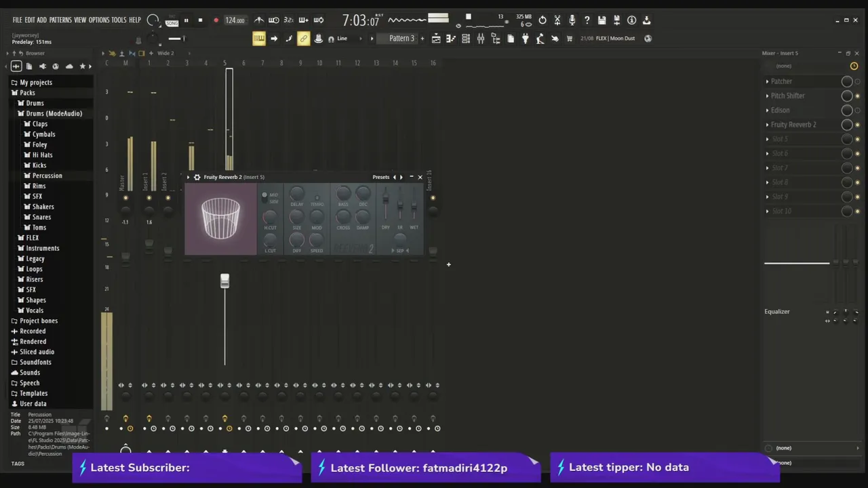Click the magnet snap icon
868x488 pixels.
(331, 39)
